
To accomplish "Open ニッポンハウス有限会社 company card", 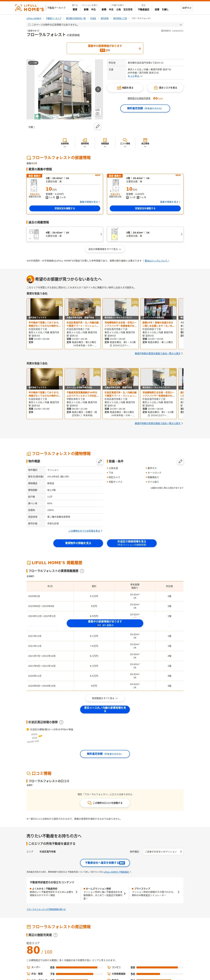I will click(158, 324).
